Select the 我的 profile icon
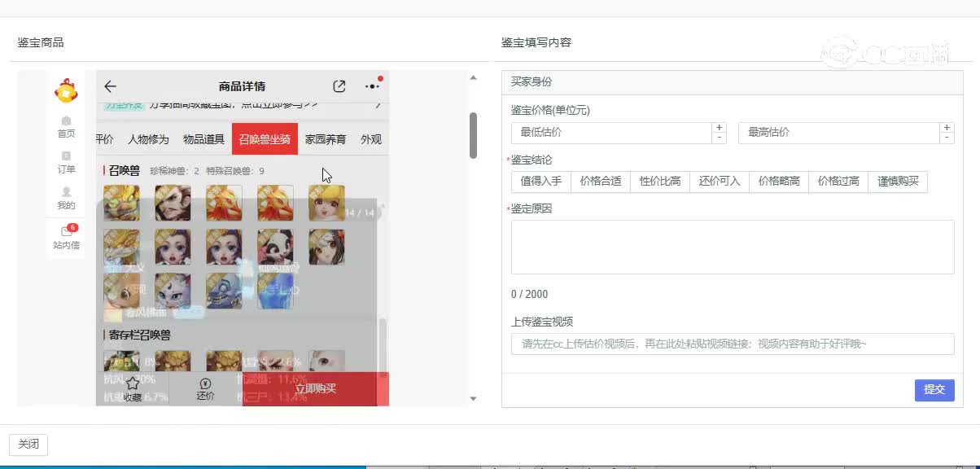 coord(66,199)
